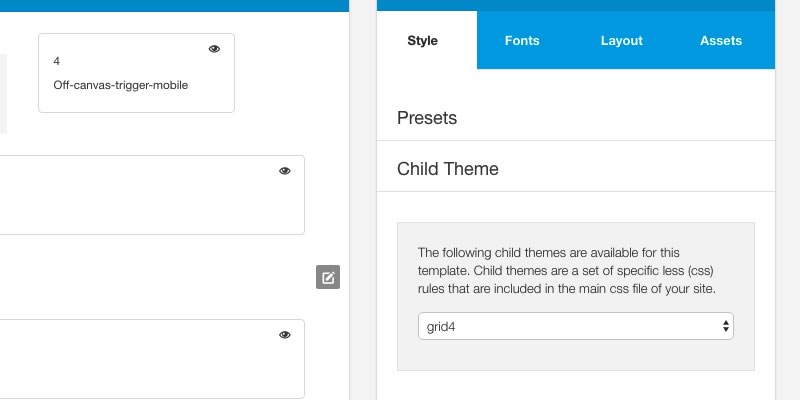Screen dimensions: 800x400
Task: Select the Assets tab
Action: coord(721,41)
